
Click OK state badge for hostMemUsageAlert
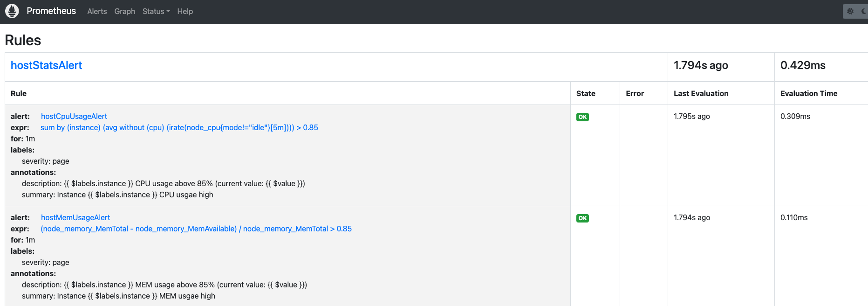[582, 218]
